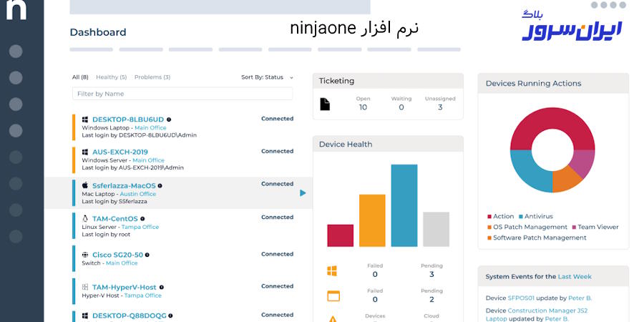Open Cisco SG20-50 device link
Image resolution: width=644 pixels, height=322 pixels.
coord(117,255)
